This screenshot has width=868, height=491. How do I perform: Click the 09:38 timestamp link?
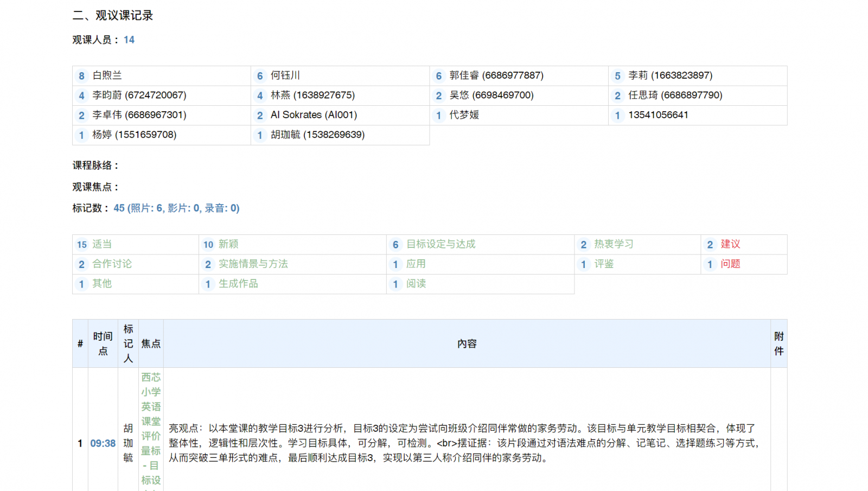coord(103,443)
